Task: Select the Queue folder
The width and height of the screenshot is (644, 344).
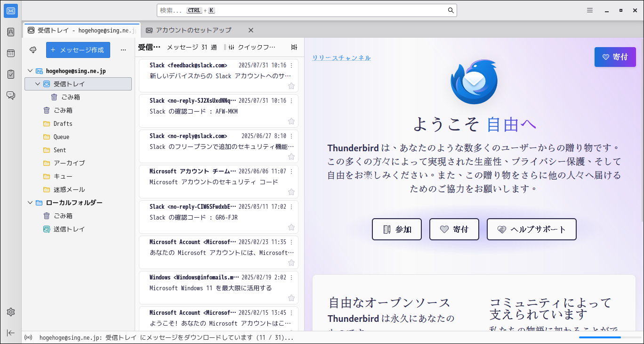Action: click(78, 137)
